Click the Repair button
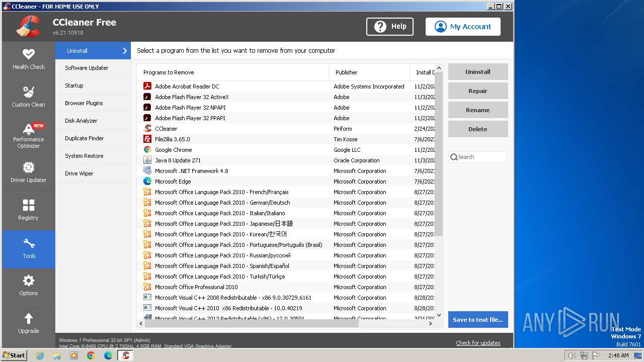Image resolution: width=644 pixels, height=362 pixels. point(478,91)
